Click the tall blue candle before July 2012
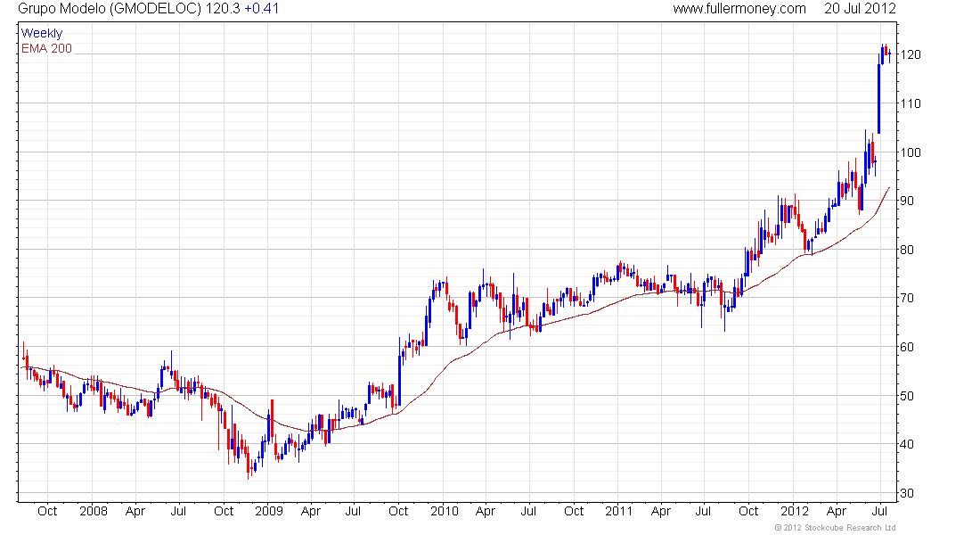980x535 pixels. coord(878,97)
